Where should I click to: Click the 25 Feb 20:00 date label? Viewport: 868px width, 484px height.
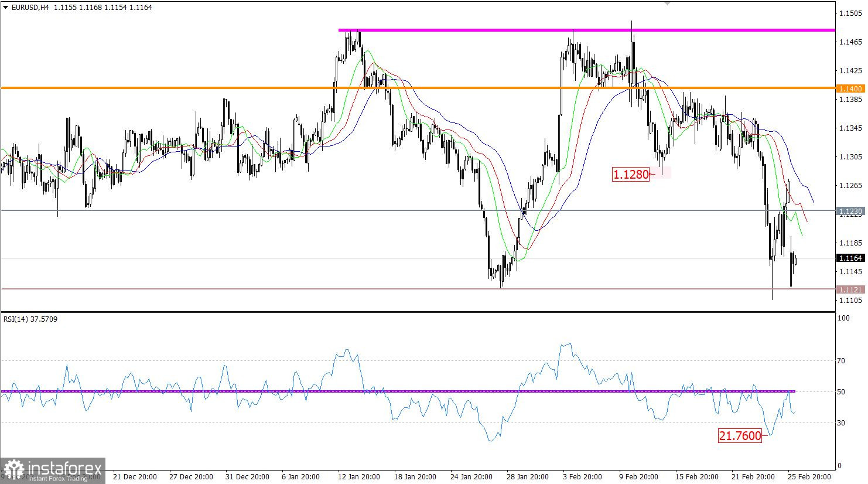809,476
